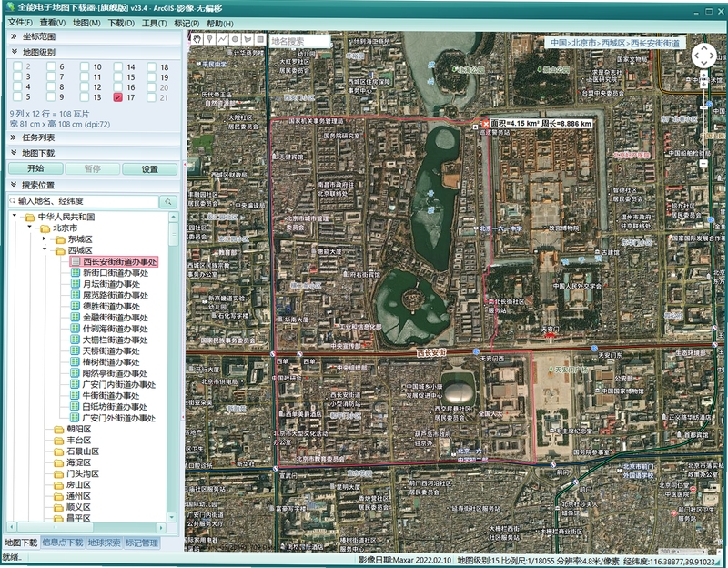
Task: Select the polyline drawing tool
Action: (x=222, y=39)
